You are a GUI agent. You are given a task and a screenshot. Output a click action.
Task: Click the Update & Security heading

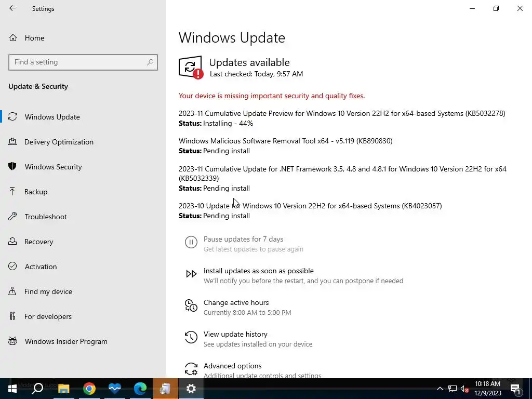[x=38, y=86]
